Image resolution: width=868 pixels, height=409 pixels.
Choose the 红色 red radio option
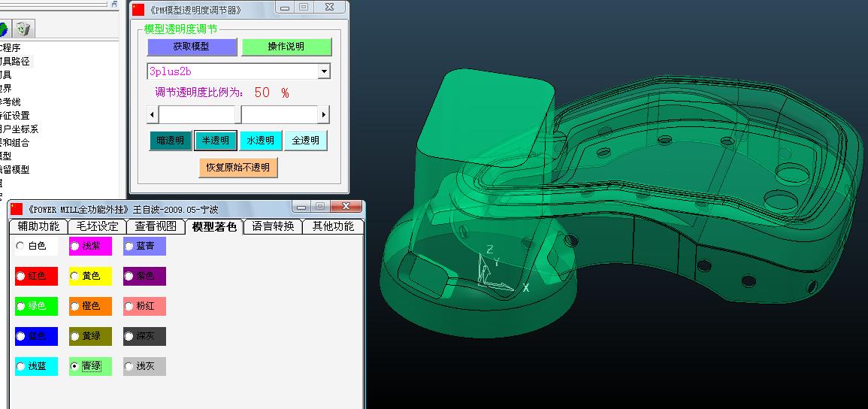pyautogui.click(x=20, y=276)
